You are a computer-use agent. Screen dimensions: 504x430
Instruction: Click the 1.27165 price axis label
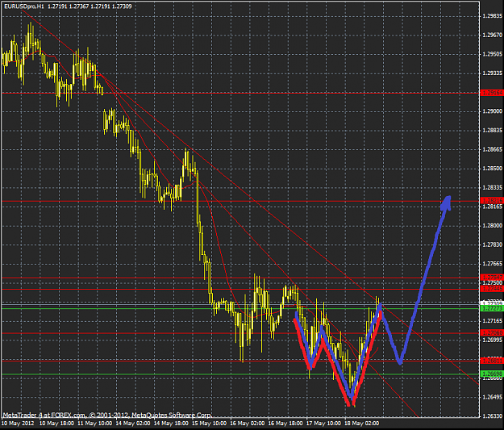(492, 320)
